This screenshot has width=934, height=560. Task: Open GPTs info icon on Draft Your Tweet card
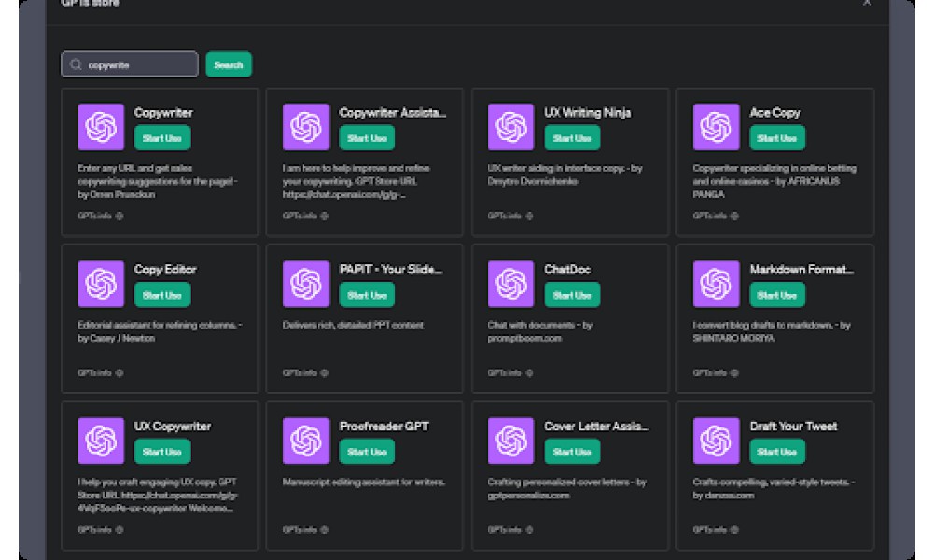coord(734,529)
